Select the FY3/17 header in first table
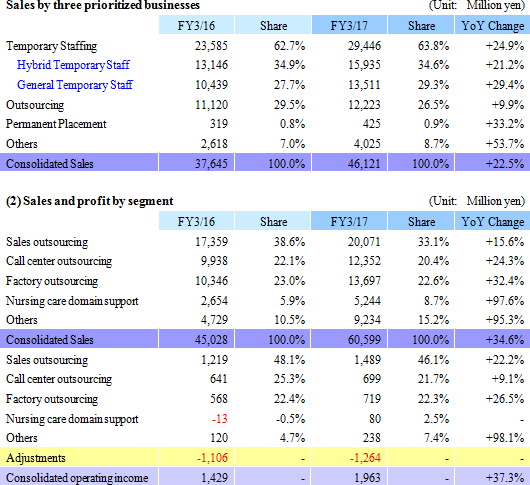 coord(349,25)
